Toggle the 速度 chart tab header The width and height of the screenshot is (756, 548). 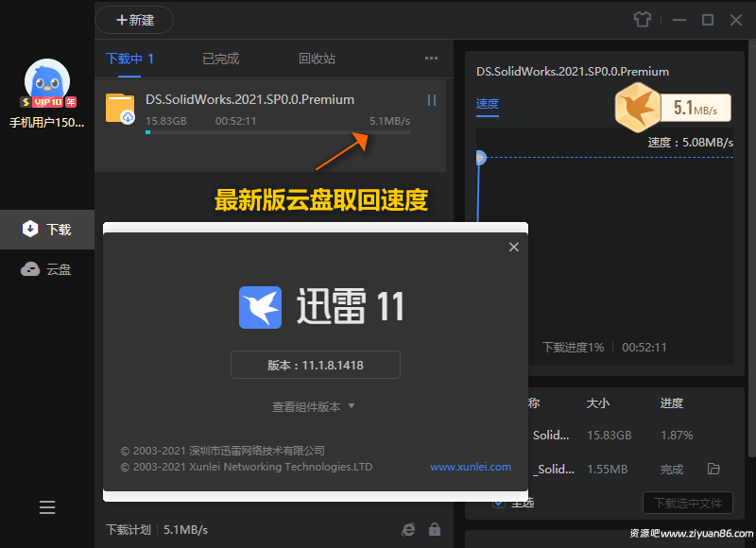click(487, 105)
